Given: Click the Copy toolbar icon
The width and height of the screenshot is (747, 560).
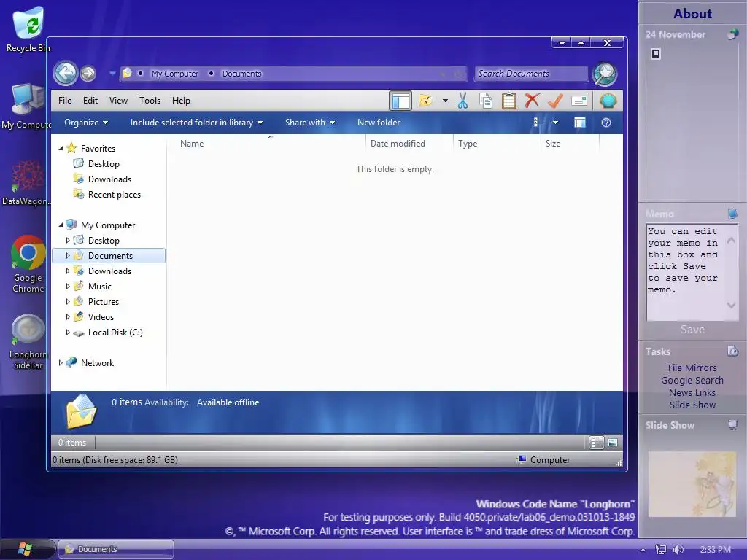Looking at the screenshot, I should point(485,101).
